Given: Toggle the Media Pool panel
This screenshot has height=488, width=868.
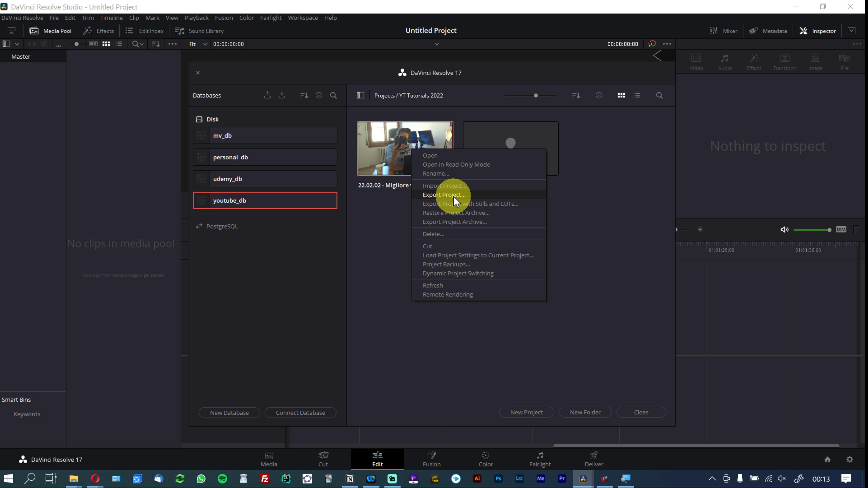Looking at the screenshot, I should coord(51,31).
